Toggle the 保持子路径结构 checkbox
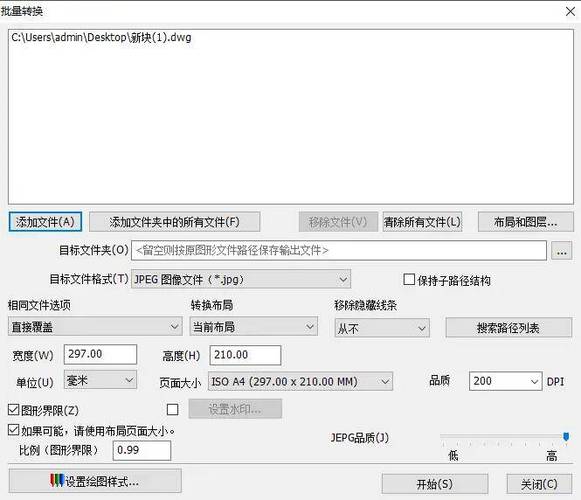Screen dimensions: 581x500 click(x=409, y=279)
